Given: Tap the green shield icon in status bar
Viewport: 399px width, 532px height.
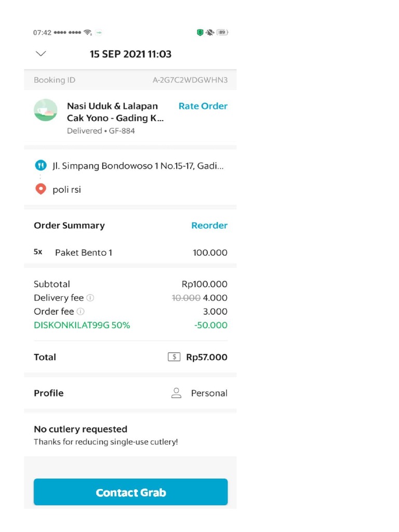Looking at the screenshot, I should coord(200,32).
